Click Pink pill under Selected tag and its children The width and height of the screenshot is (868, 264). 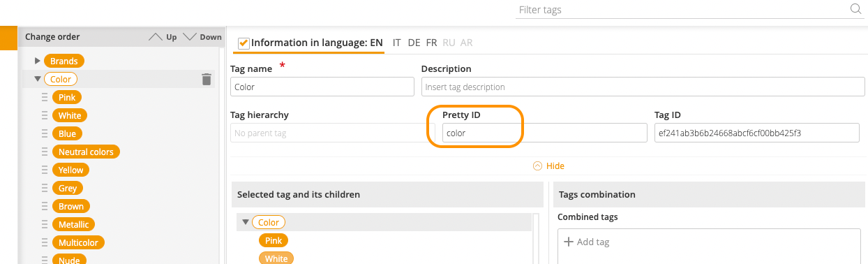274,241
